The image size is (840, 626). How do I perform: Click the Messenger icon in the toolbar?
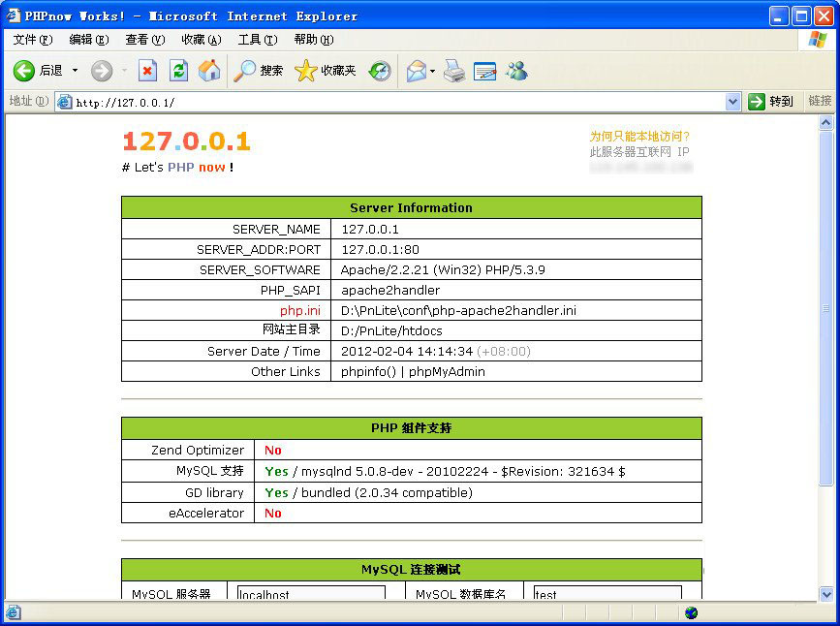516,71
